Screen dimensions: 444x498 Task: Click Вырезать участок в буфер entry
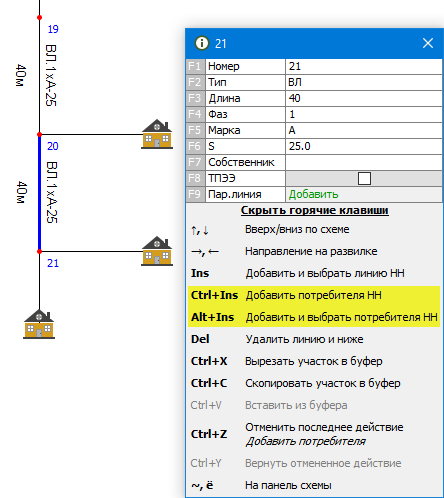[x=314, y=361]
